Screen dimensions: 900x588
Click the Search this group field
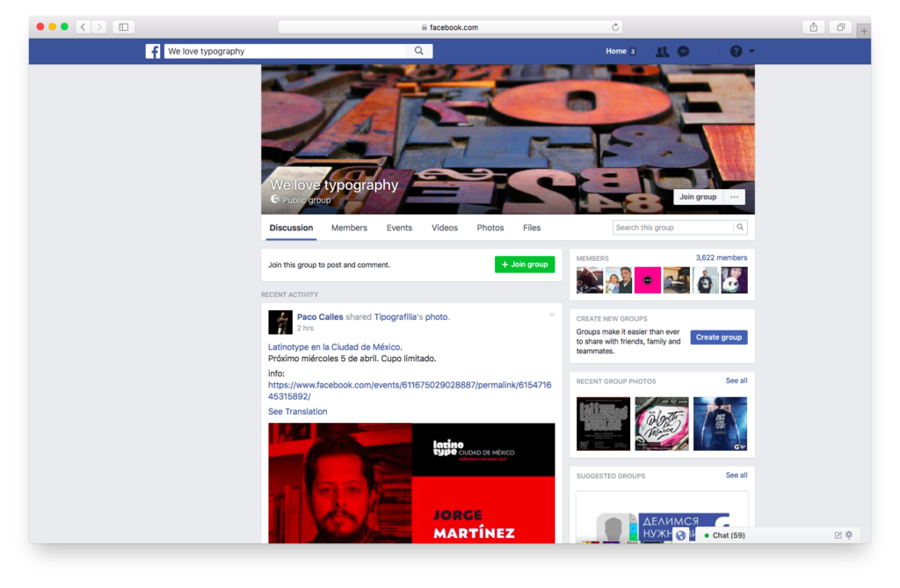click(673, 228)
